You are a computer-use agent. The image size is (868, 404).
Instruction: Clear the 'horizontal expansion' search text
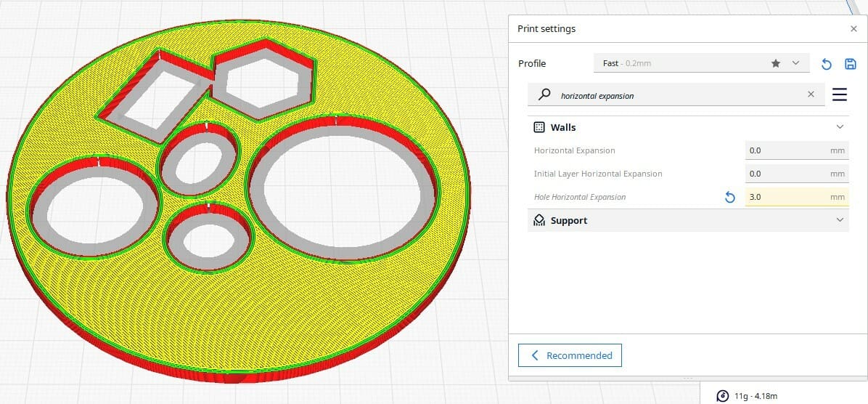click(811, 94)
